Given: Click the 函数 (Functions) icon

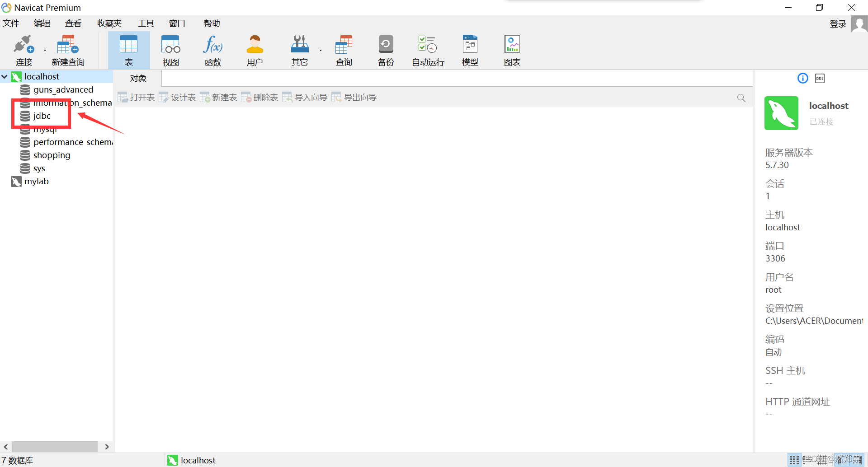Looking at the screenshot, I should point(212,50).
